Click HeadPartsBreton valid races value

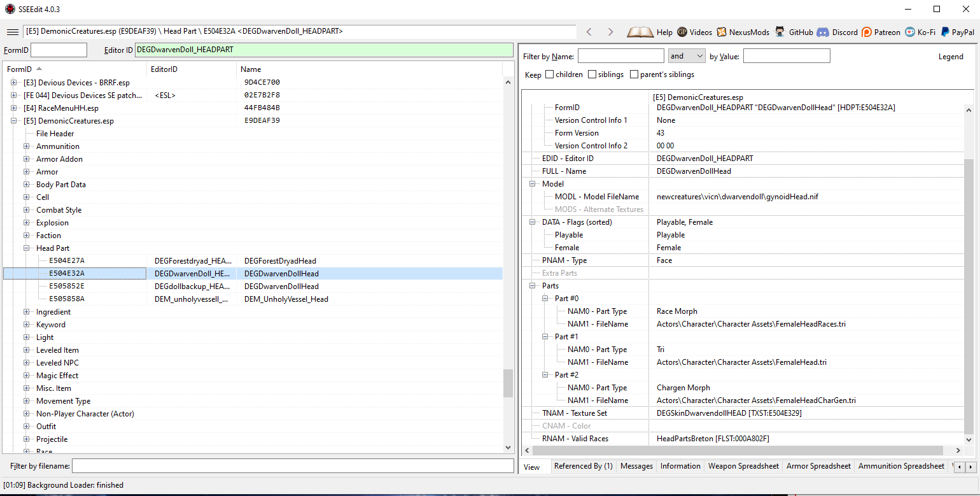tap(713, 439)
